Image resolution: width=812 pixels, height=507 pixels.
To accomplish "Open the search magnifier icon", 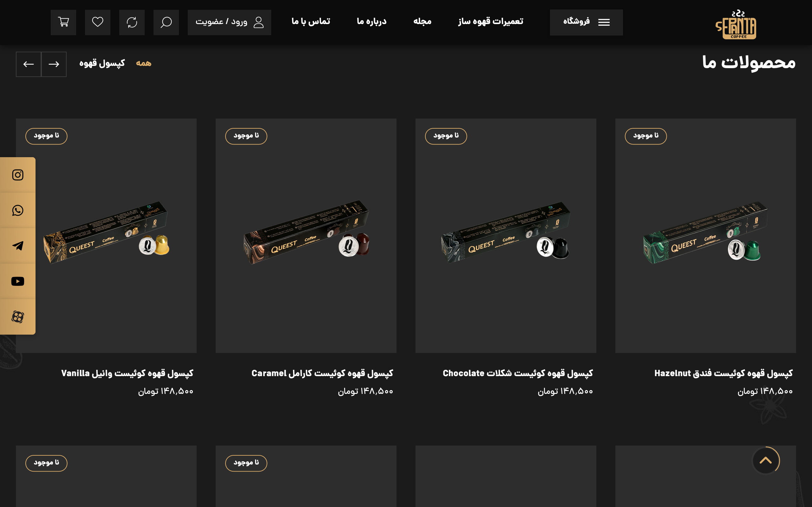I will pyautogui.click(x=166, y=22).
